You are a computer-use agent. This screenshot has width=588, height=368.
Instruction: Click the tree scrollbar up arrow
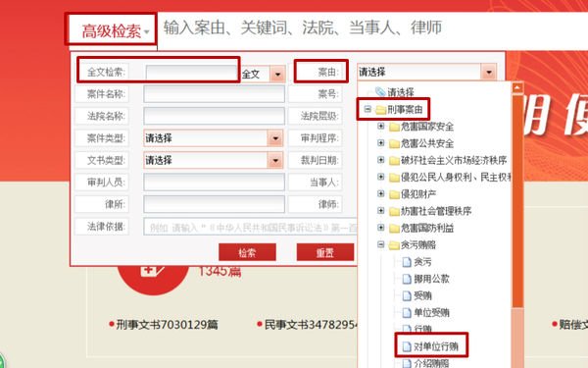coord(517,88)
